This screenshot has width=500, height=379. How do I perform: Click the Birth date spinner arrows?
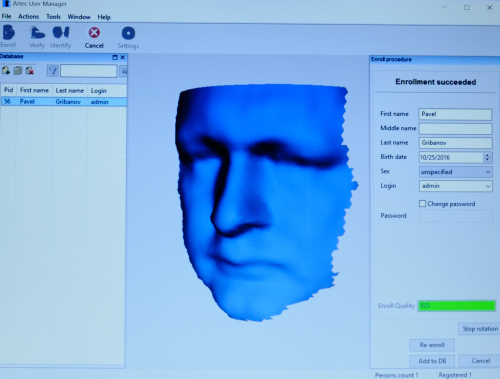487,157
